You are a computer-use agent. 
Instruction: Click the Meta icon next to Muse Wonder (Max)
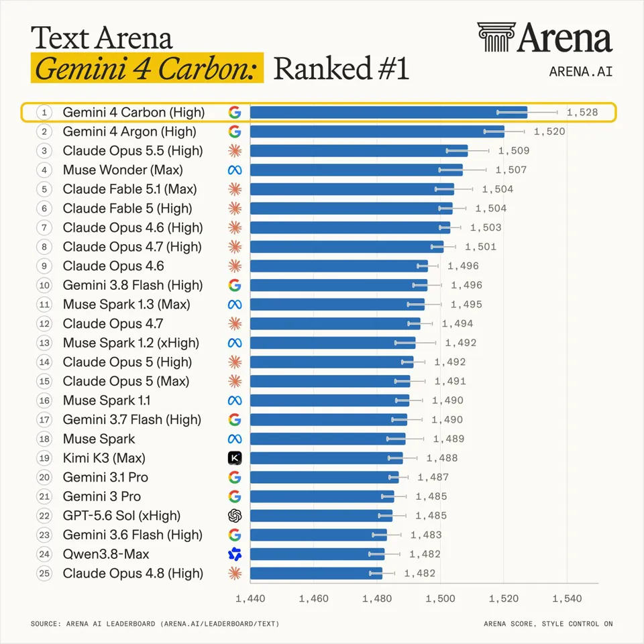[x=235, y=170]
